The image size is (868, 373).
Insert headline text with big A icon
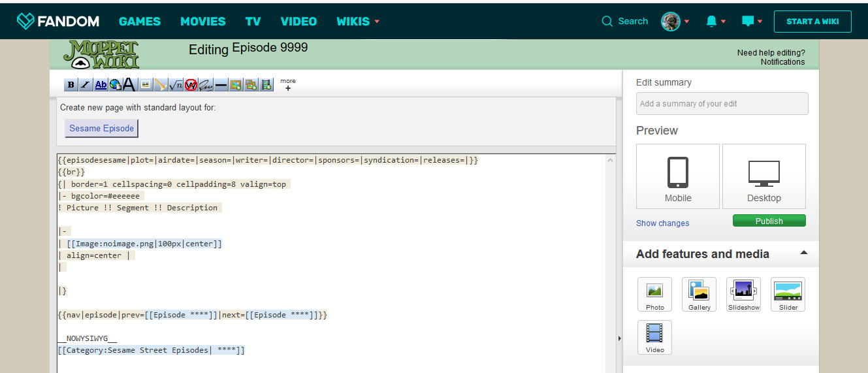click(129, 85)
